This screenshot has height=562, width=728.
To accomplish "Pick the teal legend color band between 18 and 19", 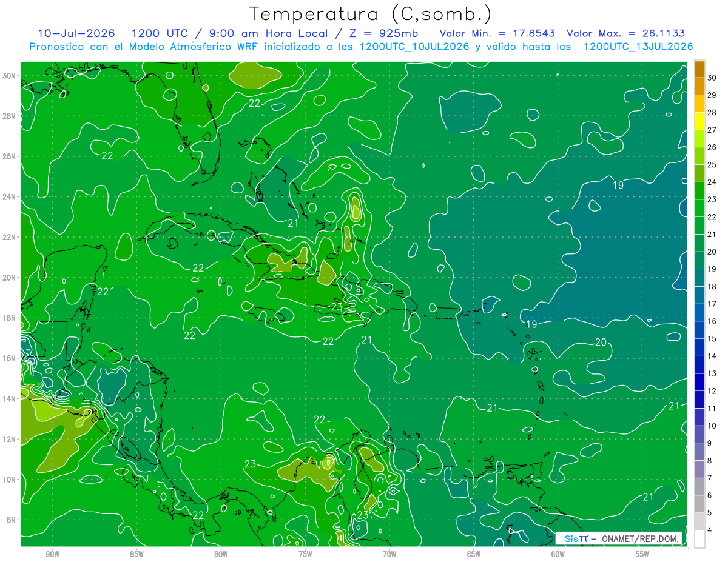I will tap(699, 278).
